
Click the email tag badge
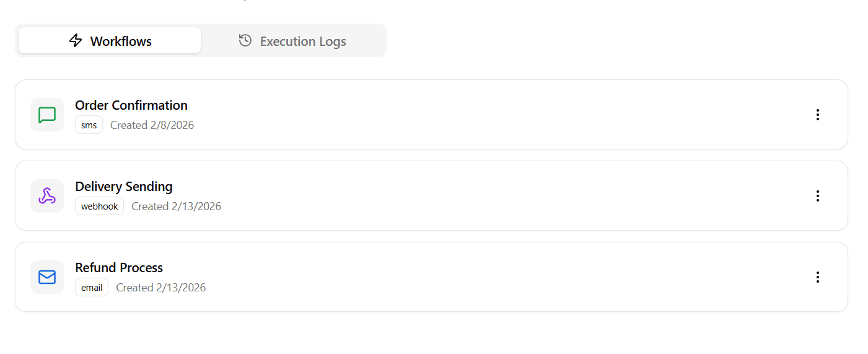coord(92,288)
